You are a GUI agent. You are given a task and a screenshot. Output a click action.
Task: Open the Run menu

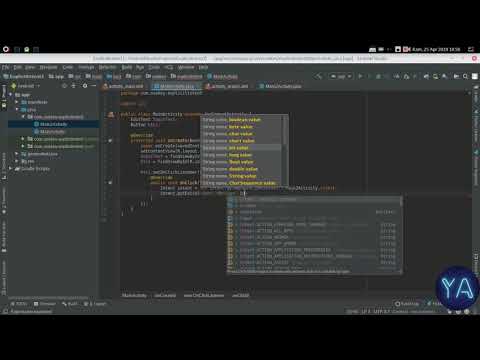(140, 67)
